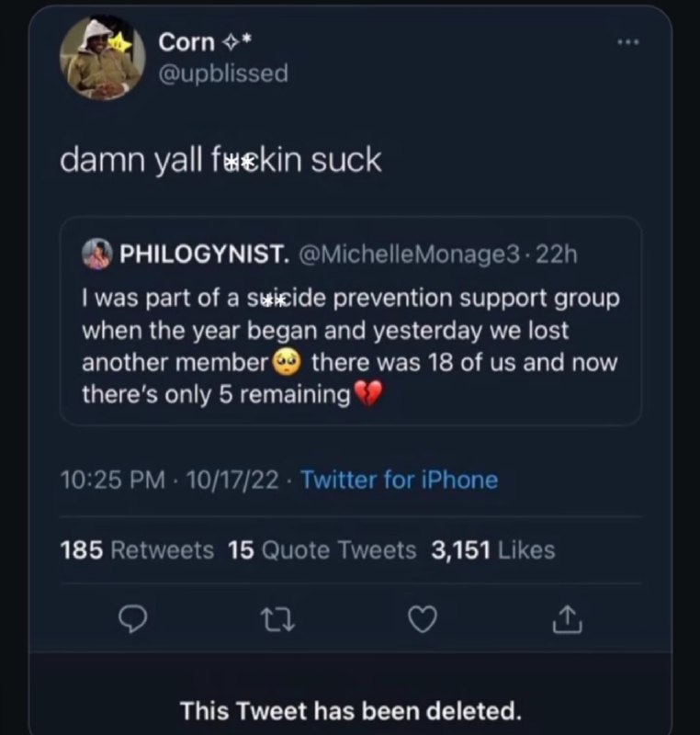
Task: Click the PHILOGYNIST. display name
Action: point(204,254)
